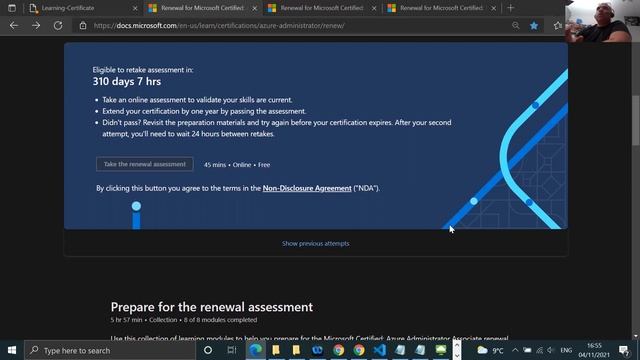
Task: Open the favorites list icon
Action: click(558, 25)
